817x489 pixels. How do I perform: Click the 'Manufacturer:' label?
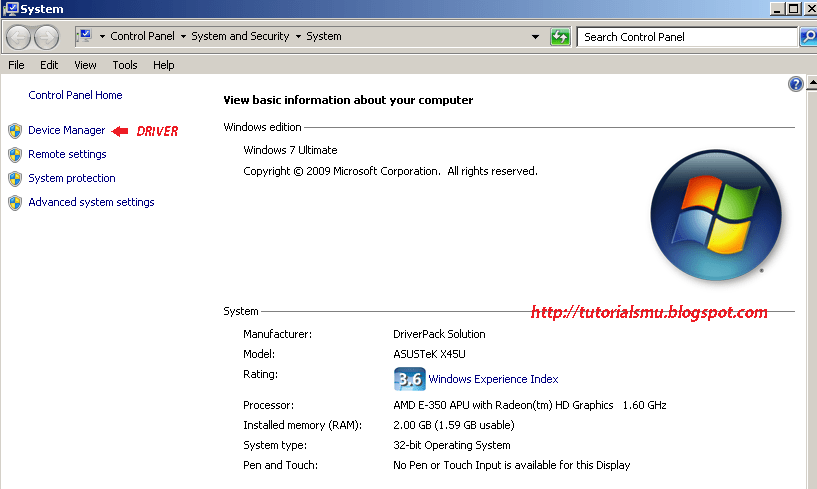(x=278, y=334)
